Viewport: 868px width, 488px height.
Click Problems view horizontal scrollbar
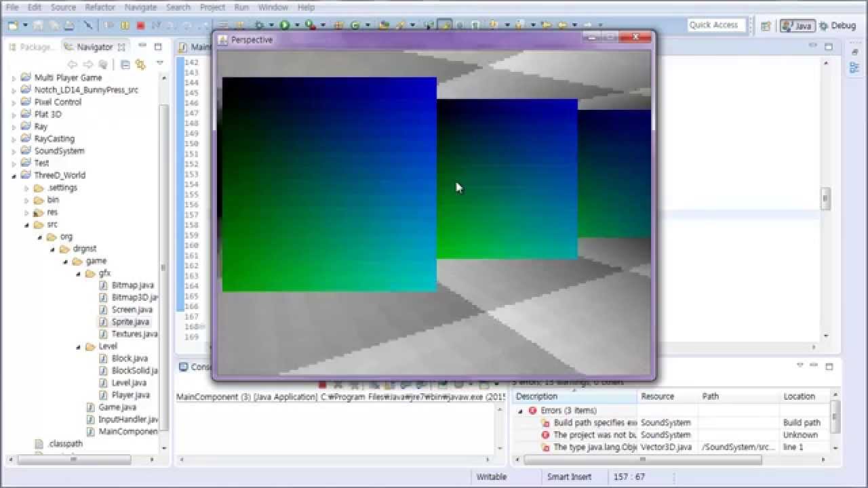point(642,460)
